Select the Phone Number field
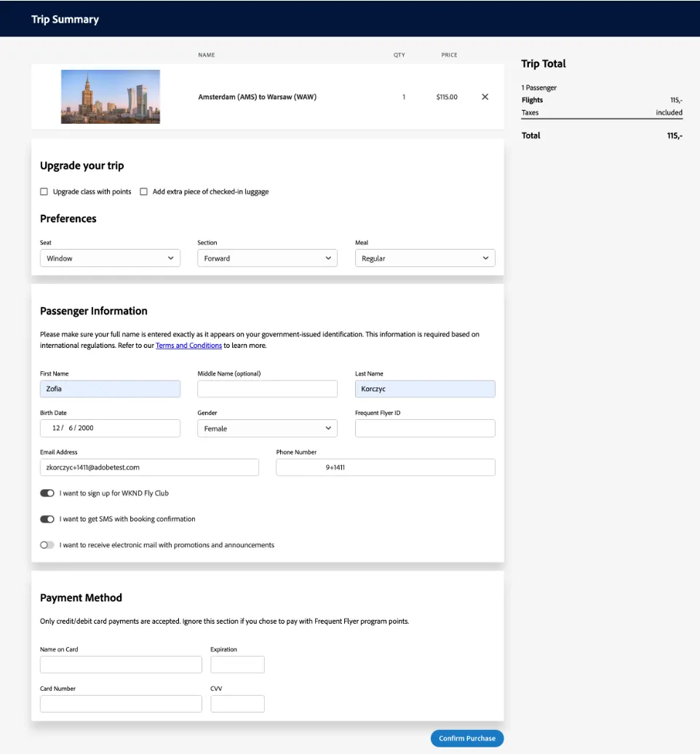 [x=386, y=467]
